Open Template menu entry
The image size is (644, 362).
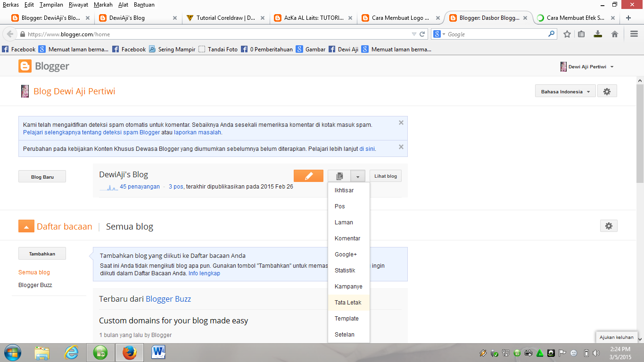point(349,319)
